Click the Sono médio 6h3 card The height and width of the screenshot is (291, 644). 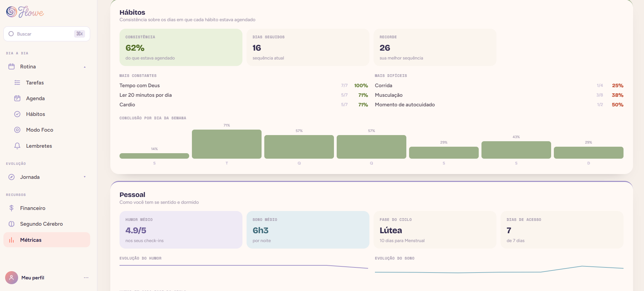(x=308, y=230)
